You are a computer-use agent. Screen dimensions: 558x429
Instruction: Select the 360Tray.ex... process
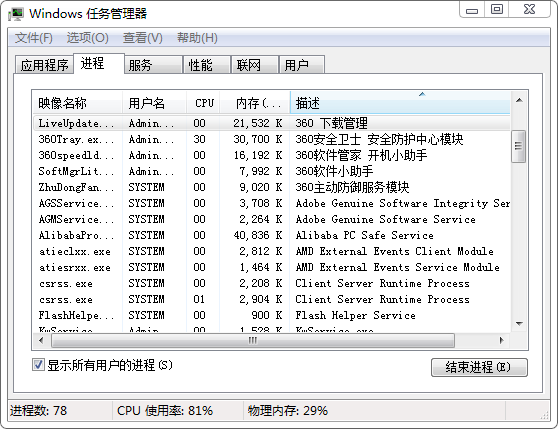(272, 139)
